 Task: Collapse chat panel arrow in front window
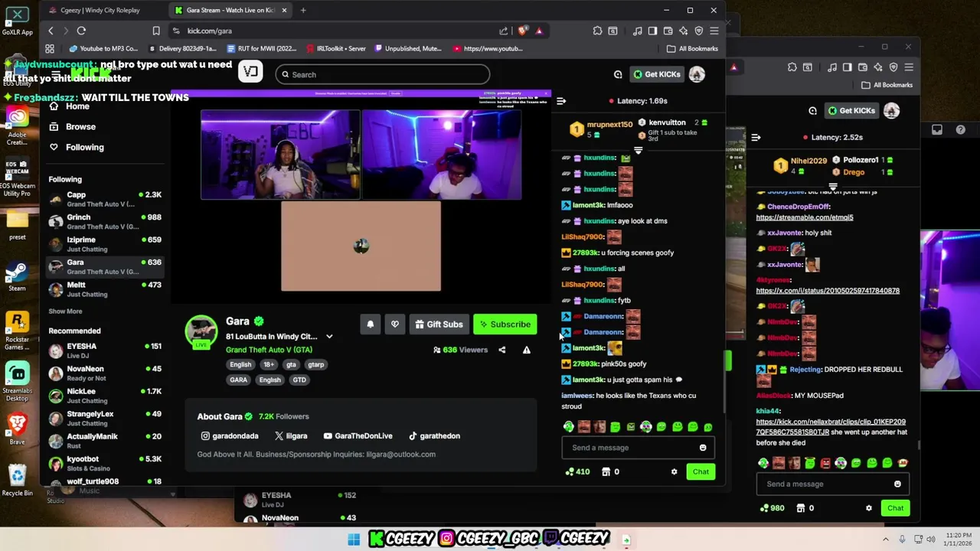(x=561, y=101)
